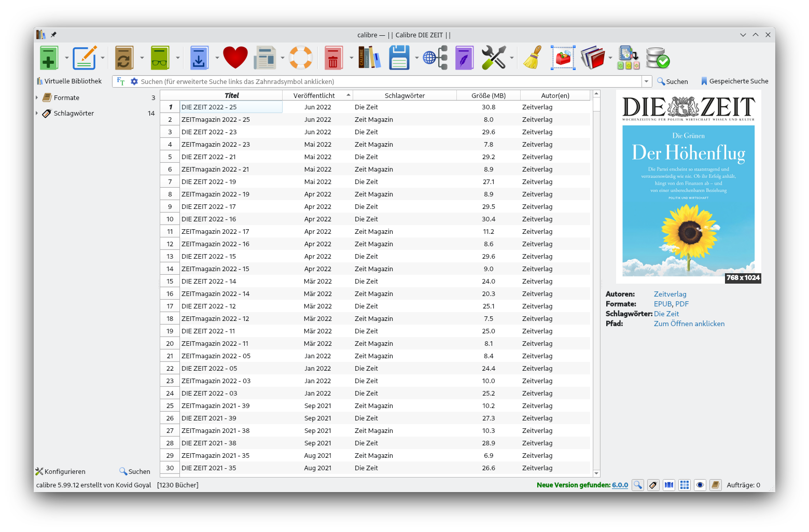
Task: Expand the Schlagwörter tree item
Action: tap(37, 113)
